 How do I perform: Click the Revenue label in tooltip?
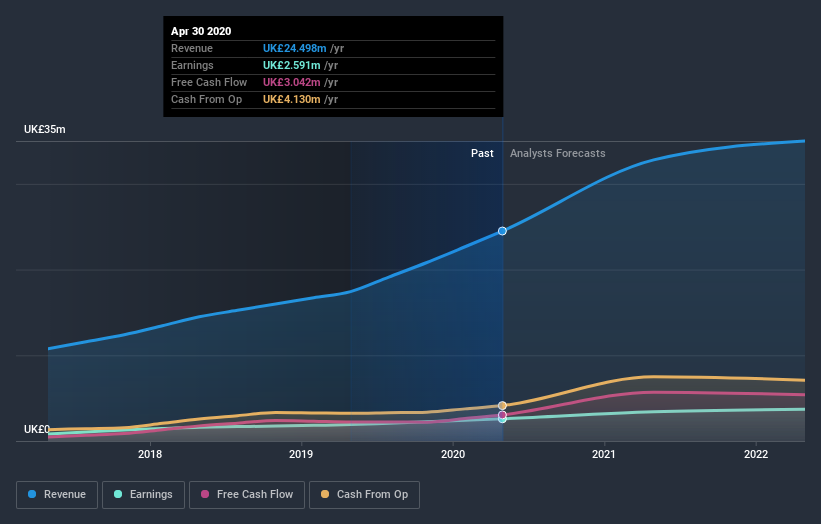(192, 48)
